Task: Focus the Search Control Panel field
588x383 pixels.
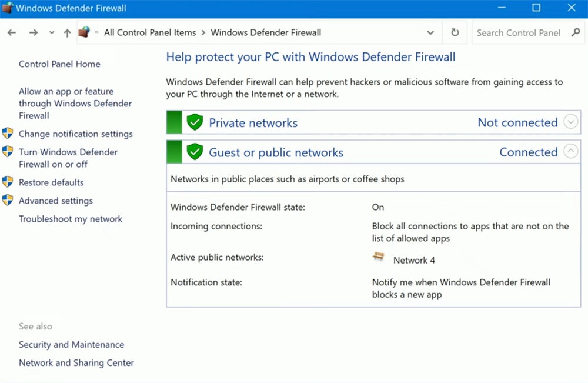Action: click(x=519, y=33)
